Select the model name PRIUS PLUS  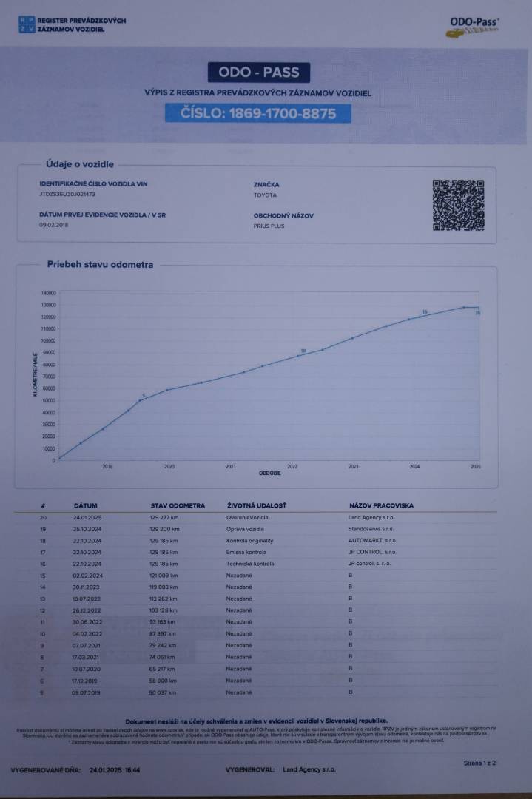point(269,226)
